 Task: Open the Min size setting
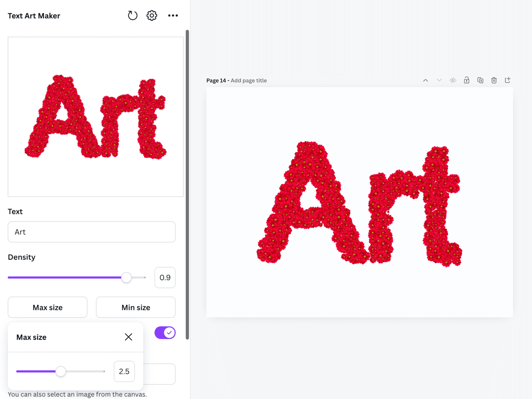pos(136,307)
